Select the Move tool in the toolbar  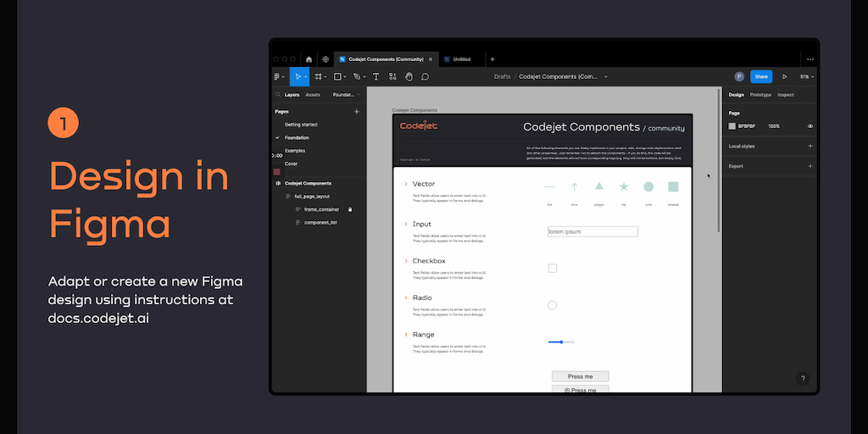pos(298,76)
